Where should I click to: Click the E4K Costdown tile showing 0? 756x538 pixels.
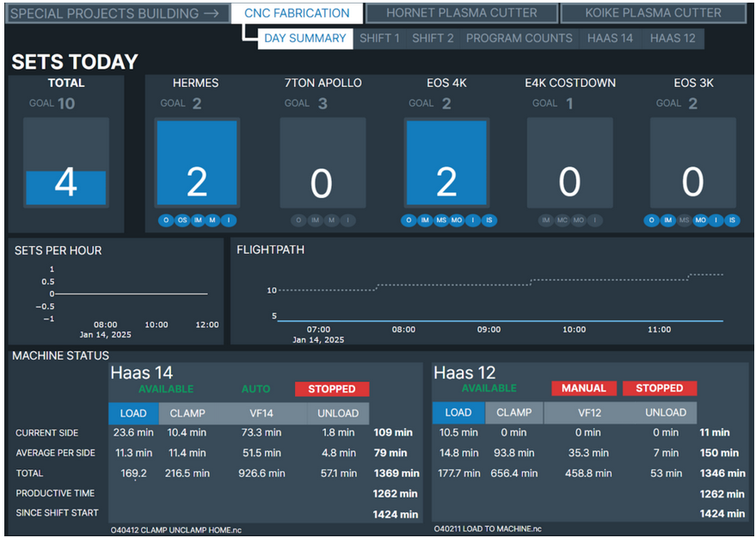pos(570,163)
